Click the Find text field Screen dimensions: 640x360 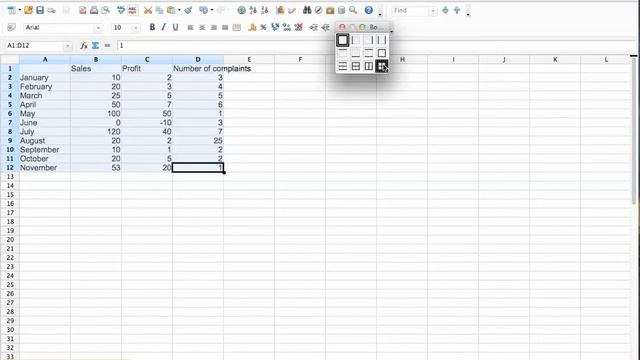point(410,11)
